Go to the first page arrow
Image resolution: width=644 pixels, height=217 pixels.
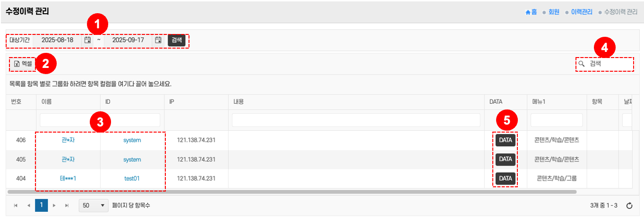pyautogui.click(x=16, y=206)
